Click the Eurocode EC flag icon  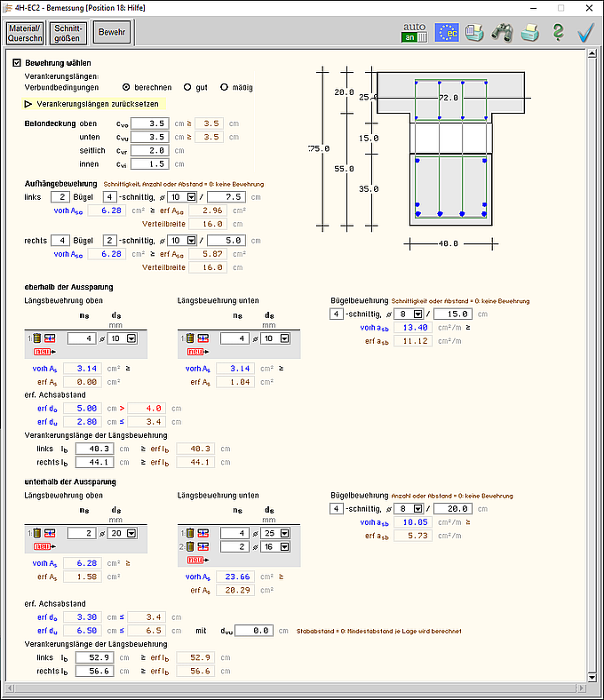click(x=447, y=33)
